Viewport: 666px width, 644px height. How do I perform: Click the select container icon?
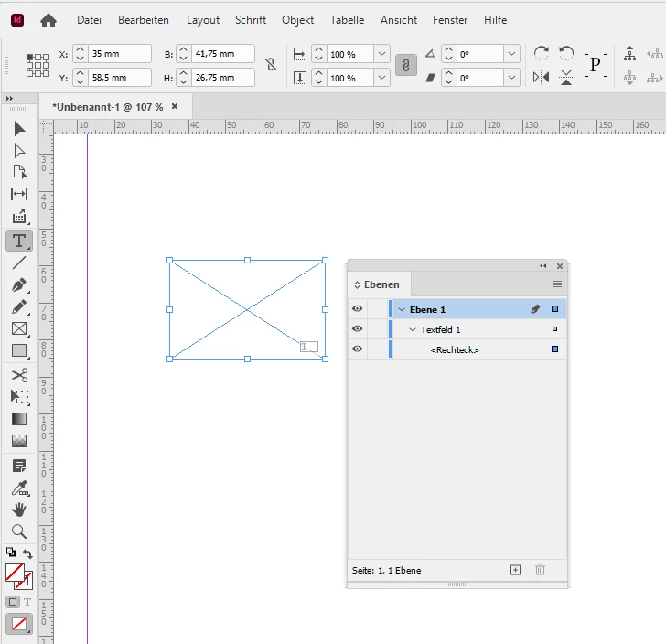[x=630, y=54]
